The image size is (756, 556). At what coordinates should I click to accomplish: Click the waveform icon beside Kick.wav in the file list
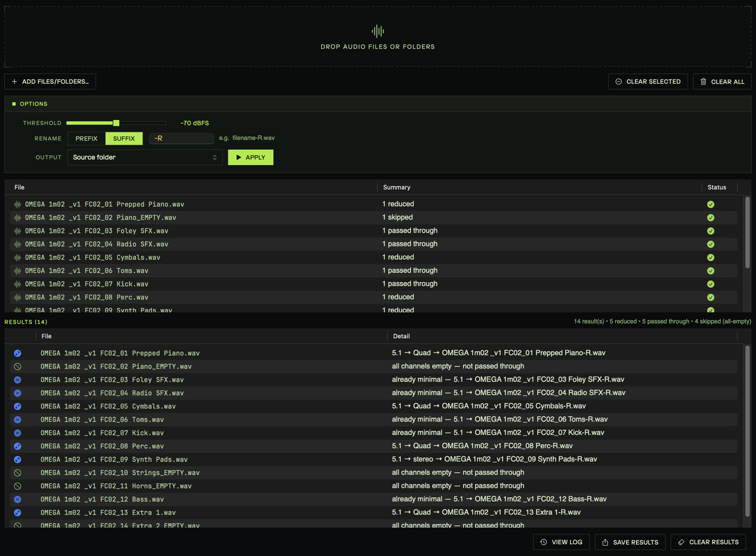[x=18, y=284]
